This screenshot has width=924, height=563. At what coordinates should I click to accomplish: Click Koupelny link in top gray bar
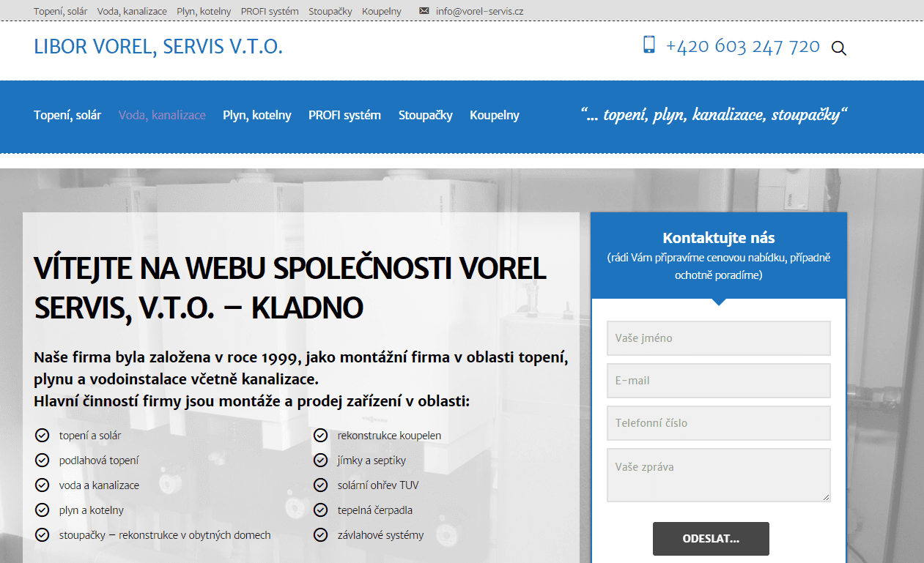coord(382,12)
